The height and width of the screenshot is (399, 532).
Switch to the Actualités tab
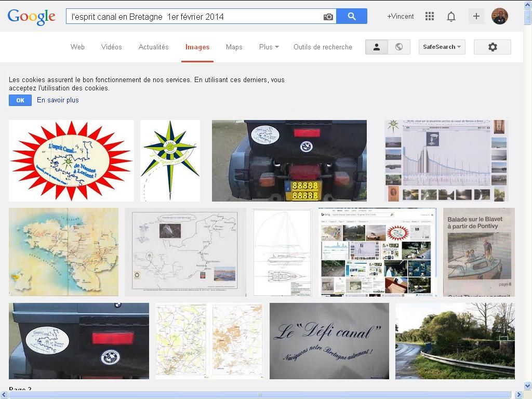click(153, 47)
